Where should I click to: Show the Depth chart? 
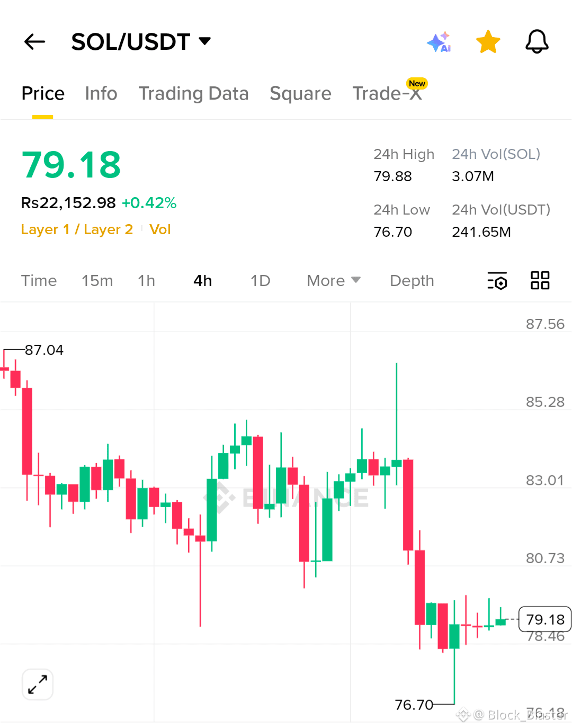point(412,280)
